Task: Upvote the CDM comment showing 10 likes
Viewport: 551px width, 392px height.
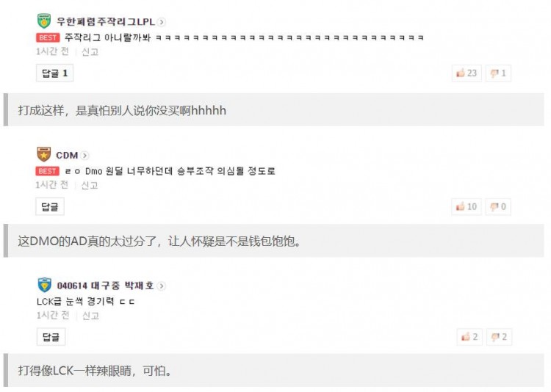Action: coord(467,206)
